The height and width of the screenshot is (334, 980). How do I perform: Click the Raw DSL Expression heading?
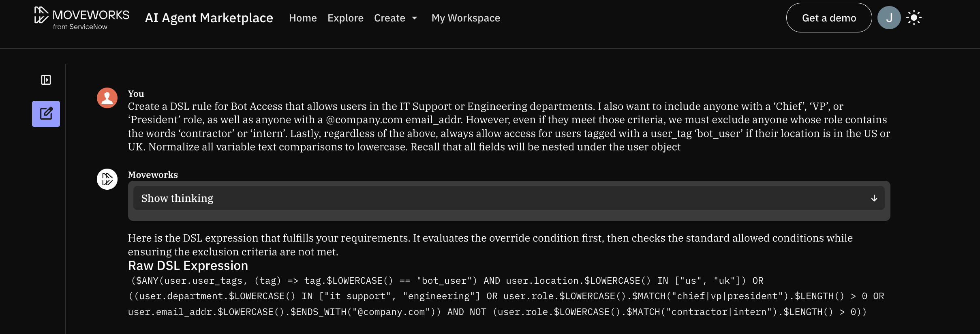tap(188, 265)
